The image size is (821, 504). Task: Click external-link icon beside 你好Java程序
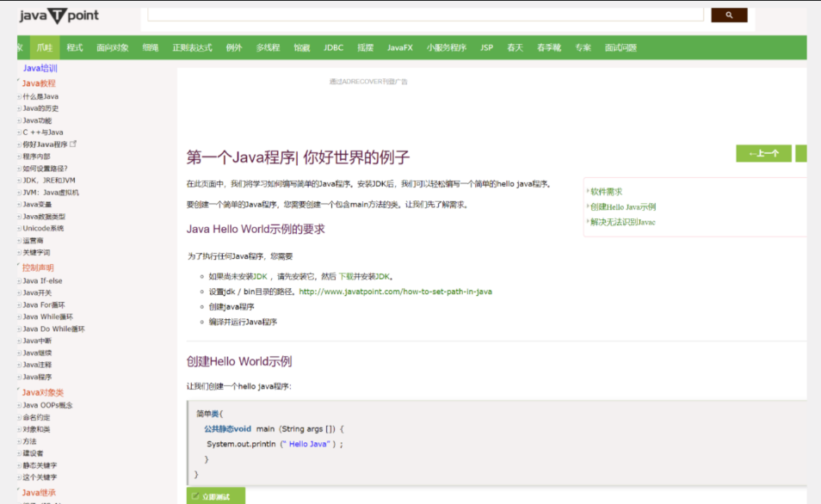pos(73,144)
